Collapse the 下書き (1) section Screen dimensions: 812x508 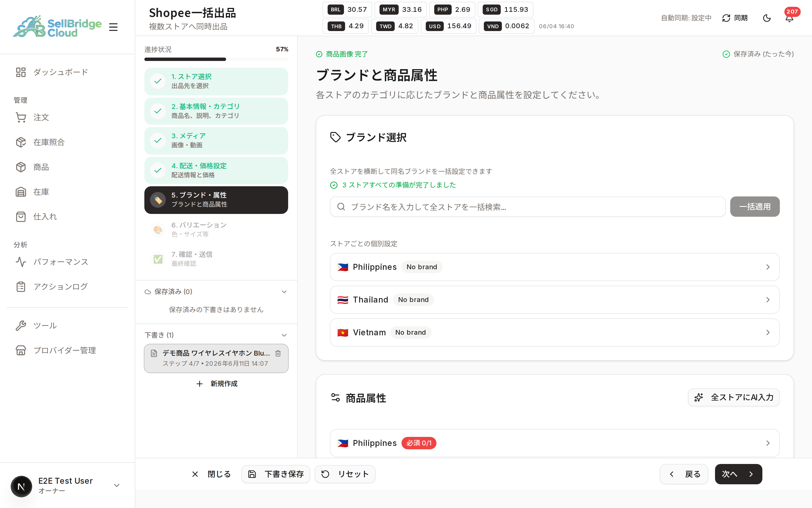(216, 335)
